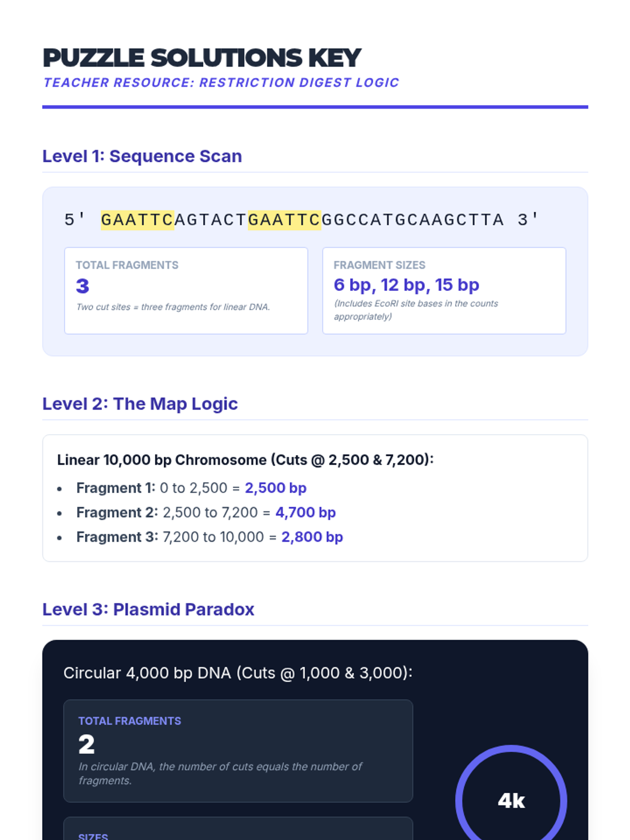This screenshot has width=630, height=840.
Task: Select the Fragment Sizes card
Action: point(444,290)
